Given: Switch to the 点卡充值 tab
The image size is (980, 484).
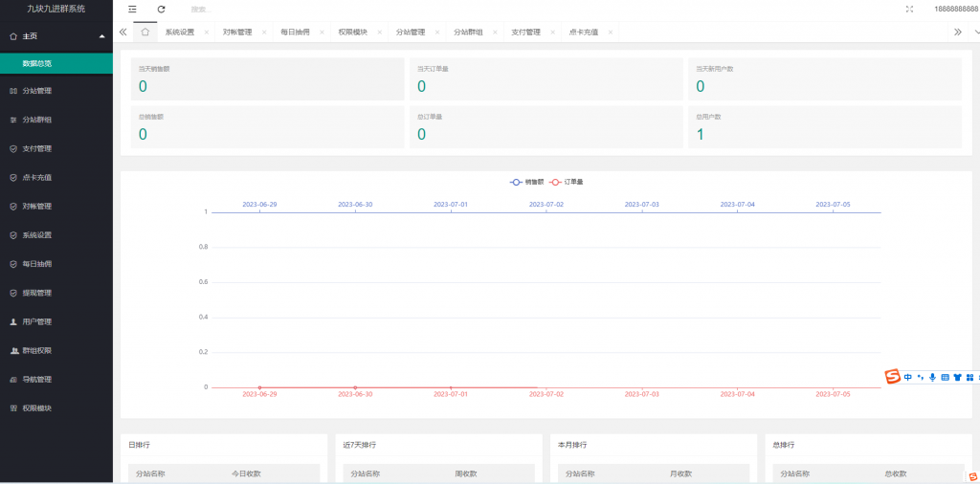Looking at the screenshot, I should [584, 33].
